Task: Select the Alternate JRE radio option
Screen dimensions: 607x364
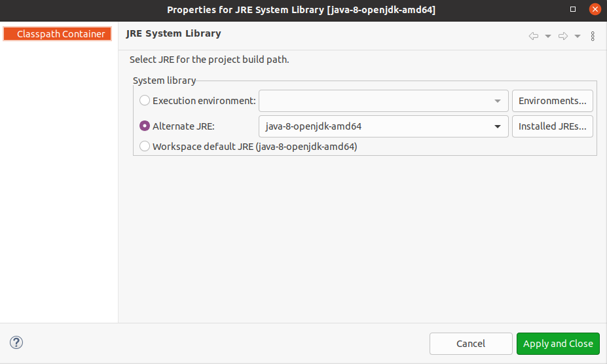Action: tap(145, 126)
